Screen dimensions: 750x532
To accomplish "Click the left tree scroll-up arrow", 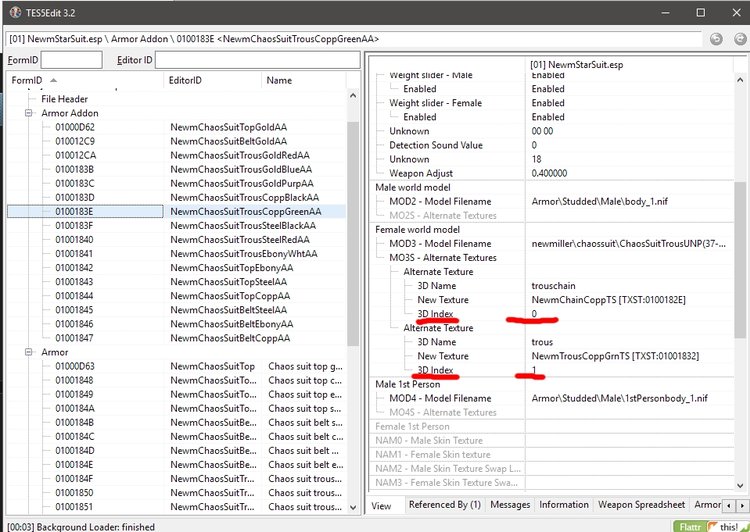I will (x=353, y=96).
